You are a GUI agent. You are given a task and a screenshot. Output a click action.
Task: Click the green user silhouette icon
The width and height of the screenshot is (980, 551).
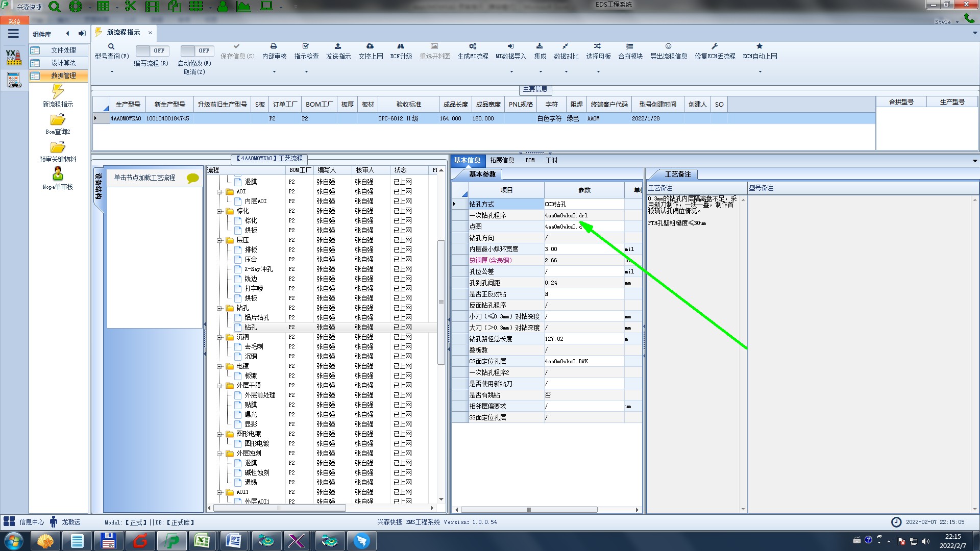pos(223,7)
